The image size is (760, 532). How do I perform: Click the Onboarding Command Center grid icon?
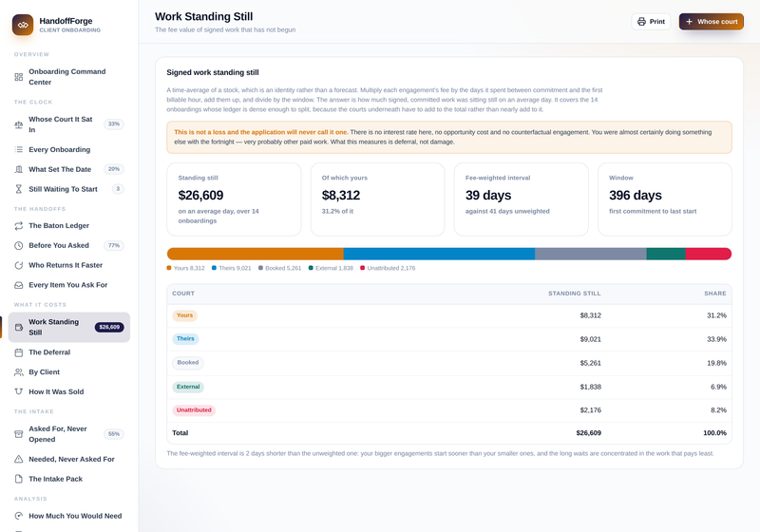click(x=18, y=77)
